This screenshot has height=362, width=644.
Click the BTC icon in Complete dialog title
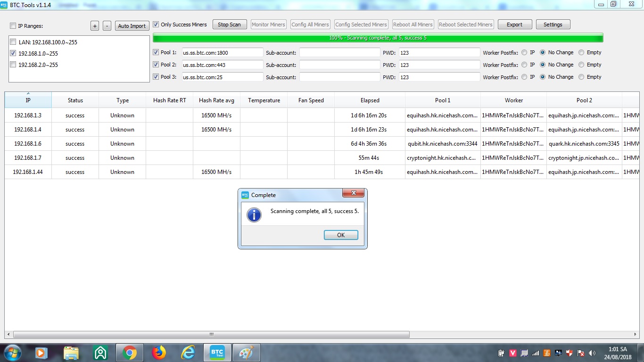click(x=245, y=195)
